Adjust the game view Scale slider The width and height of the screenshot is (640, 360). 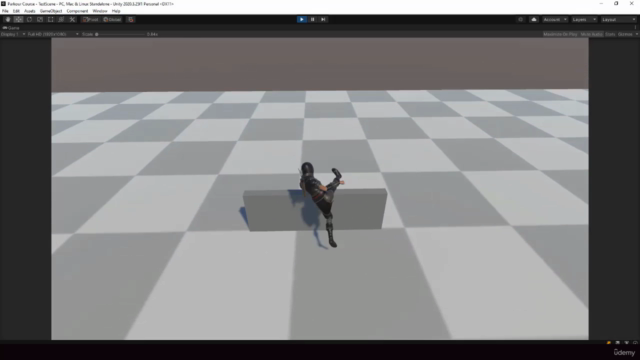[120, 34]
